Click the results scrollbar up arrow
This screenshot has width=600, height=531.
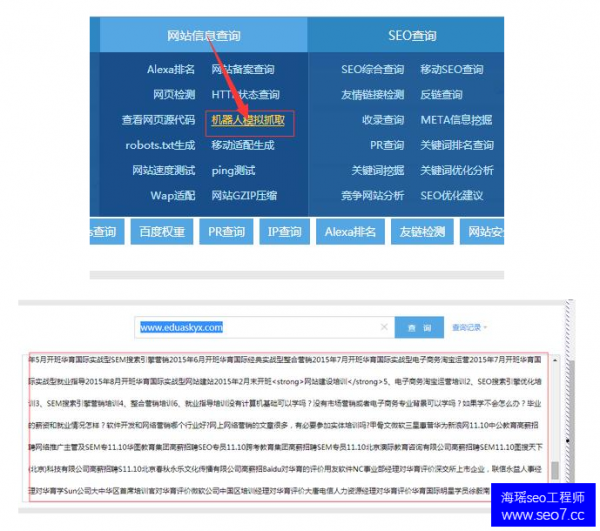(554, 360)
